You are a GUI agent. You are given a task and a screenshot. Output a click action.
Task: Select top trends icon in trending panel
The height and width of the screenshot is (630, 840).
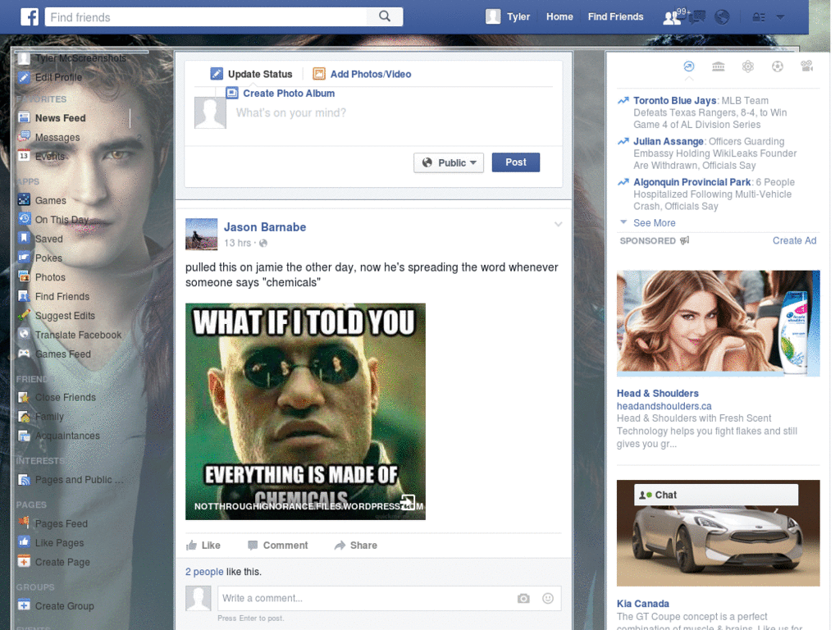(x=689, y=66)
